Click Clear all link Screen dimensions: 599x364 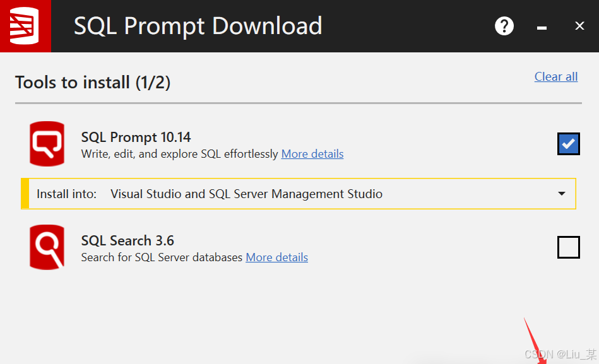555,77
